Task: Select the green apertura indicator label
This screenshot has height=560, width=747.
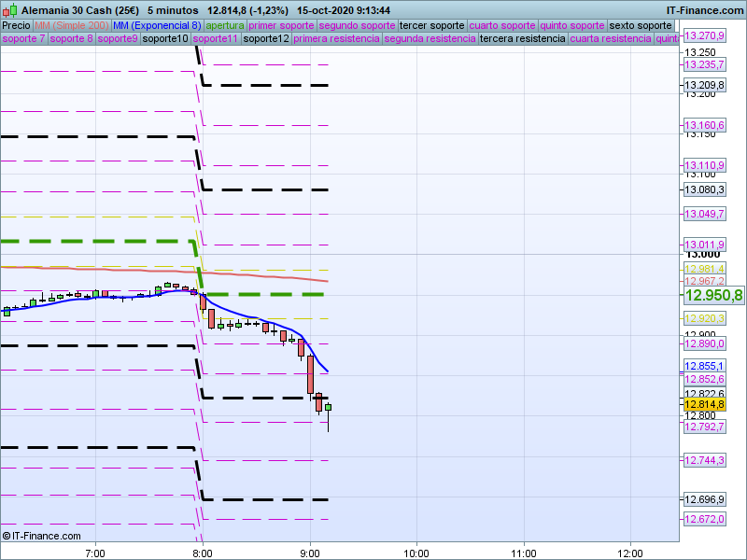Action: pyautogui.click(x=224, y=25)
